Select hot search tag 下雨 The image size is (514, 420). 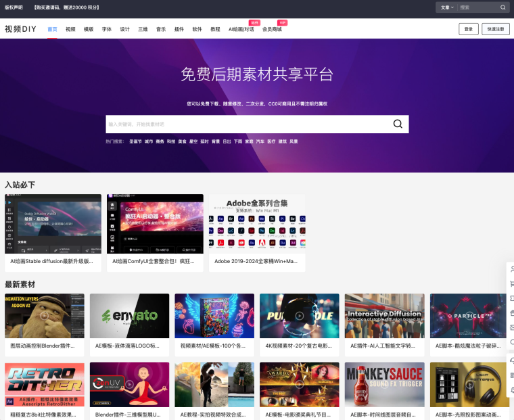point(237,141)
